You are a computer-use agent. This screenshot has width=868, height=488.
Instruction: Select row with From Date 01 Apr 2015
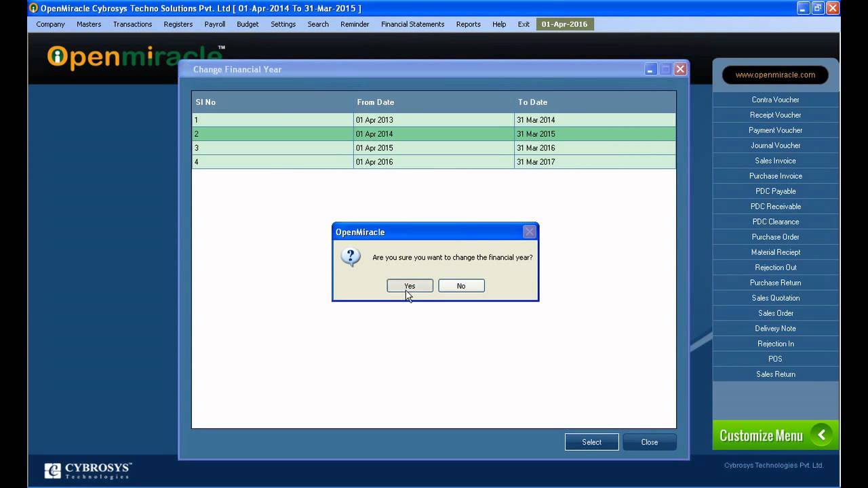coord(434,148)
